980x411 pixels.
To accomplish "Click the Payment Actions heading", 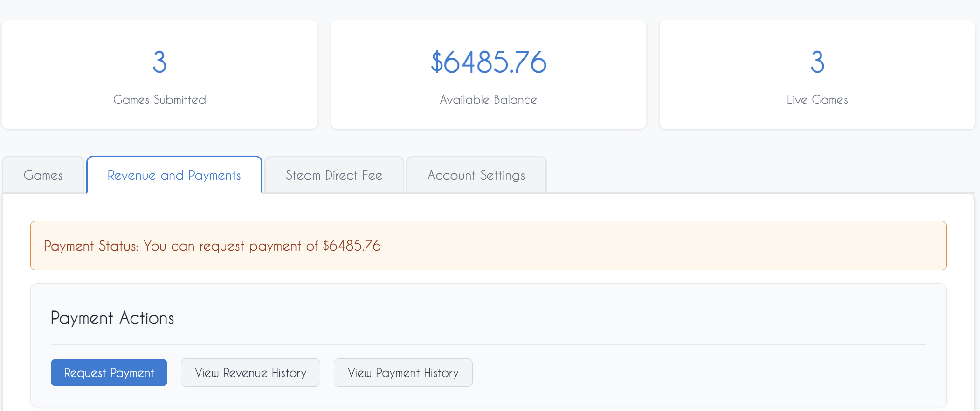I will 112,318.
